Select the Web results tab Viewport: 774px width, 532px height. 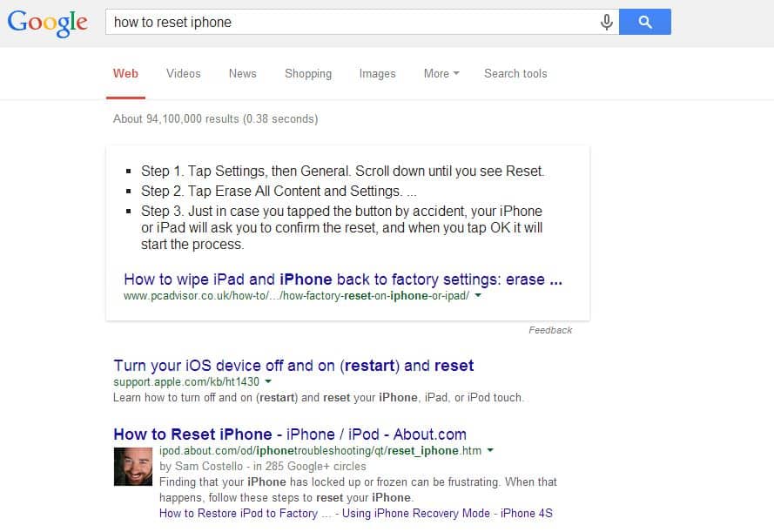point(125,74)
